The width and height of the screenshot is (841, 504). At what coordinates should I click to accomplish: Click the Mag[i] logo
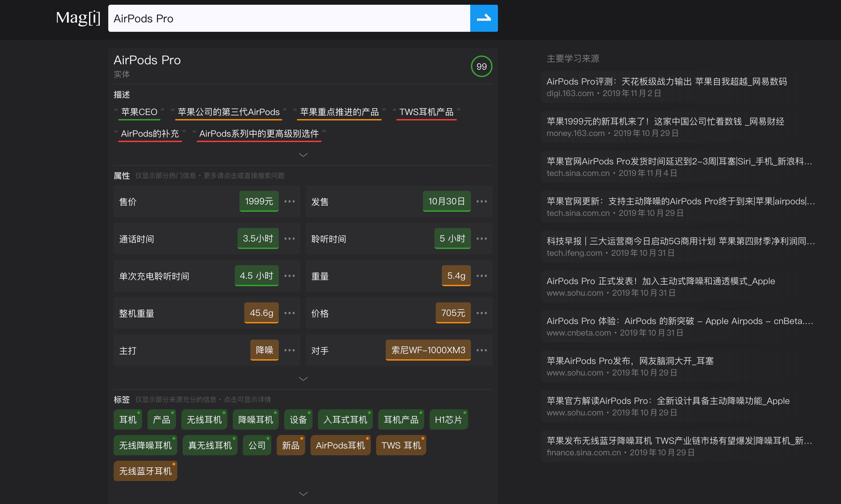(x=78, y=19)
